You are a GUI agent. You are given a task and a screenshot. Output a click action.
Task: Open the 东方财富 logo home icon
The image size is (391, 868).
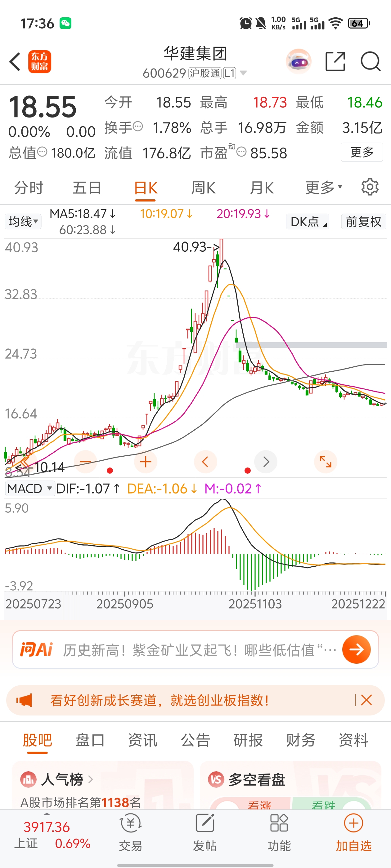[x=39, y=62]
